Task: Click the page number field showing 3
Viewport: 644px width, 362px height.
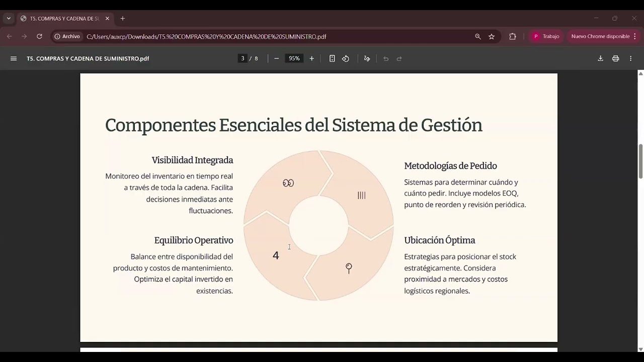Action: (x=243, y=59)
